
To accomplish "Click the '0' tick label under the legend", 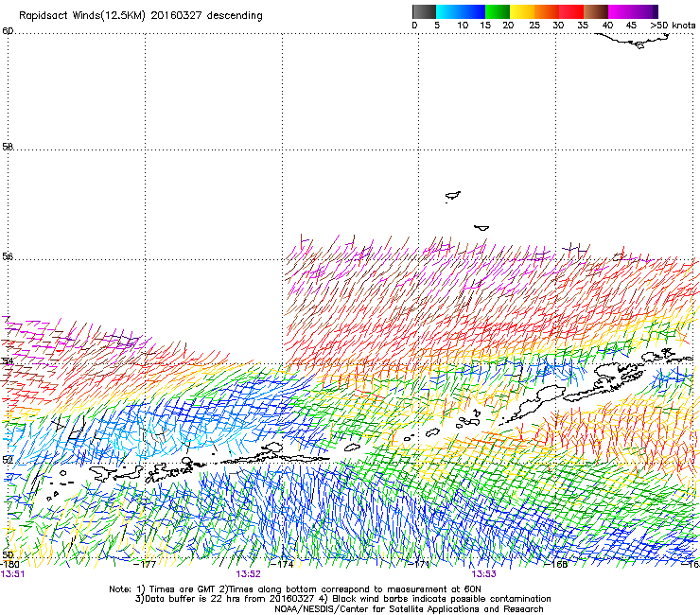I will coord(414,26).
